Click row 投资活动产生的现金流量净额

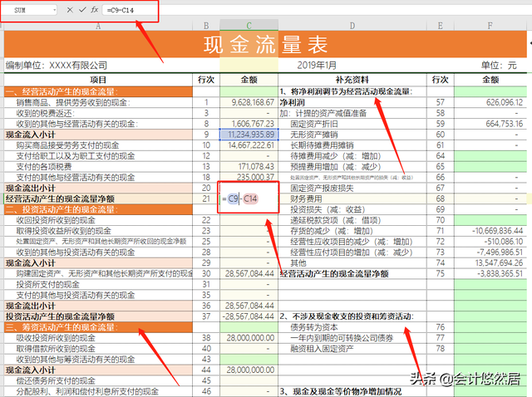click(x=98, y=316)
